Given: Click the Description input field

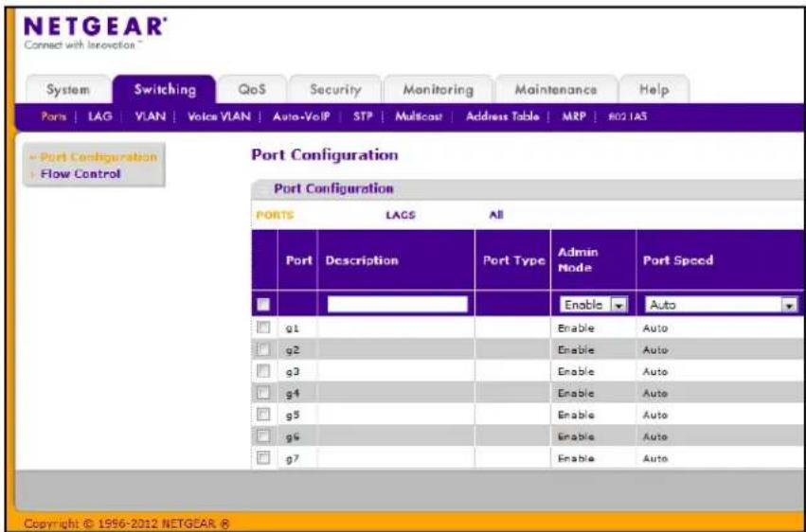Looking at the screenshot, I should 397,305.
